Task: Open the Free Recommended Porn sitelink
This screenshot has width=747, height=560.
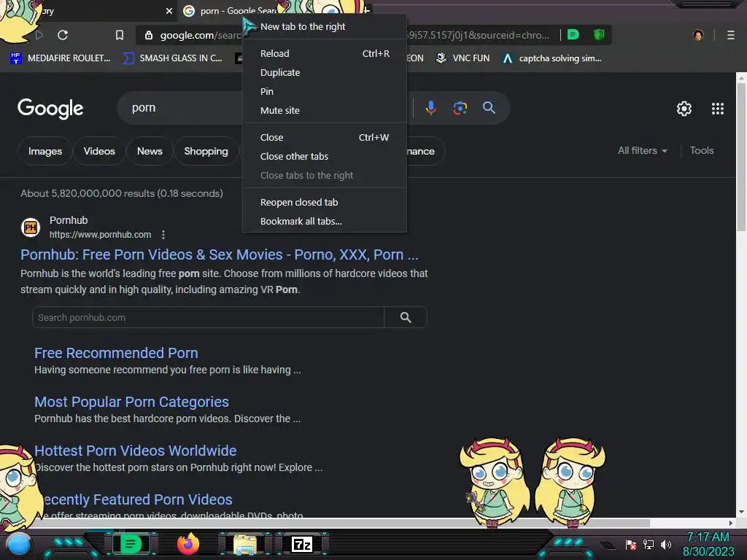Action: pyautogui.click(x=116, y=353)
